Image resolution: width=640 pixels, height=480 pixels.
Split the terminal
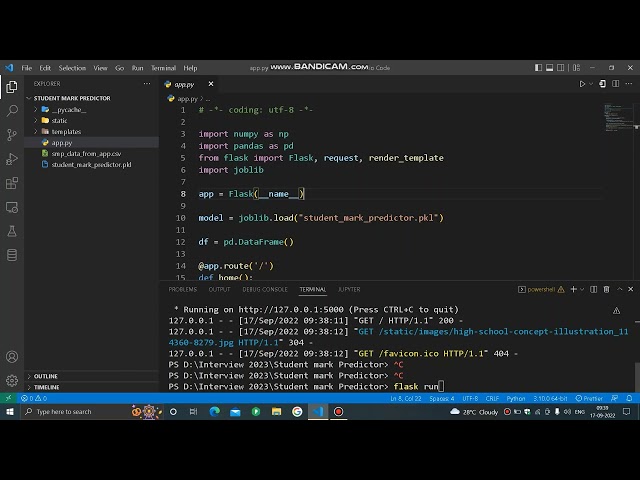tap(593, 289)
